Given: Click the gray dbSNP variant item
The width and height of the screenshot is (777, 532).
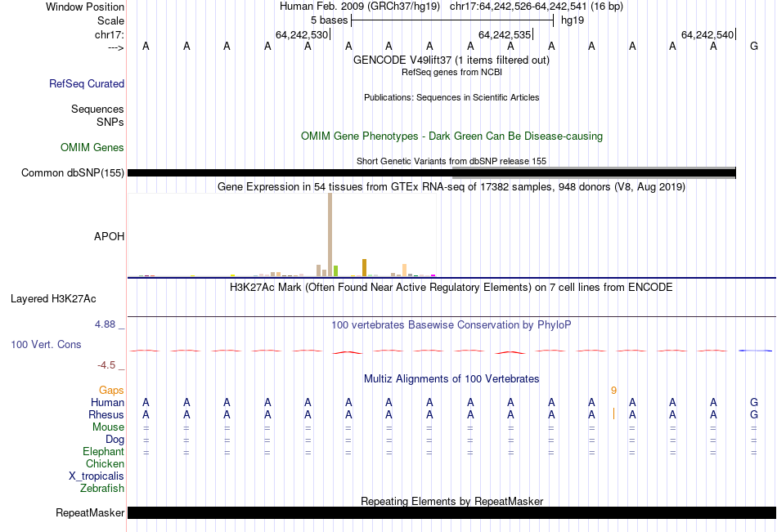Looking at the screenshot, I should coord(594,173).
